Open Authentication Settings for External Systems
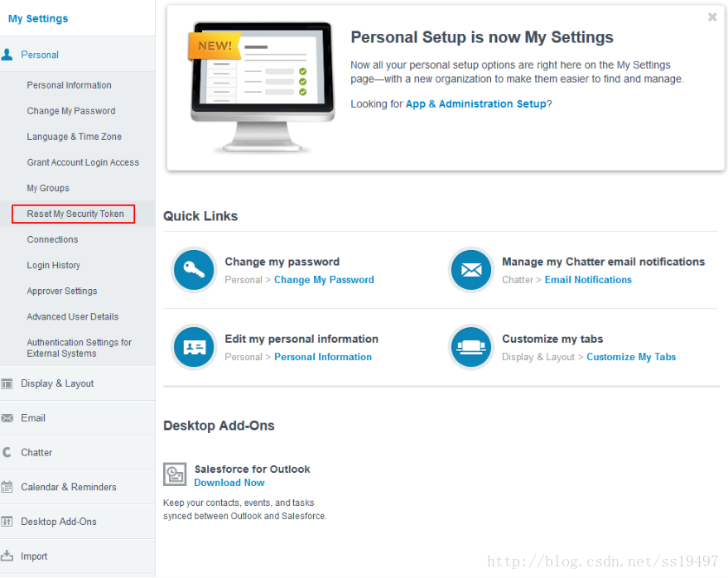Screen dimensions: 728x578 [x=80, y=348]
